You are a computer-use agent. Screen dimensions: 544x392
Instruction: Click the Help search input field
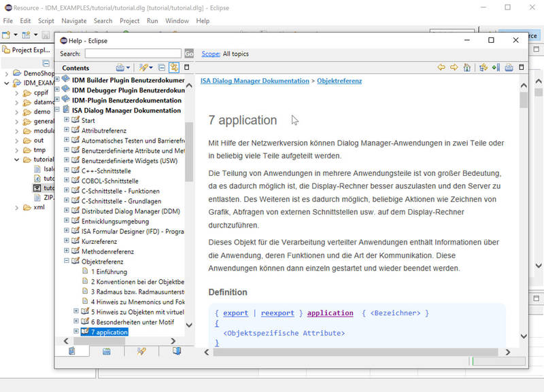pos(133,54)
